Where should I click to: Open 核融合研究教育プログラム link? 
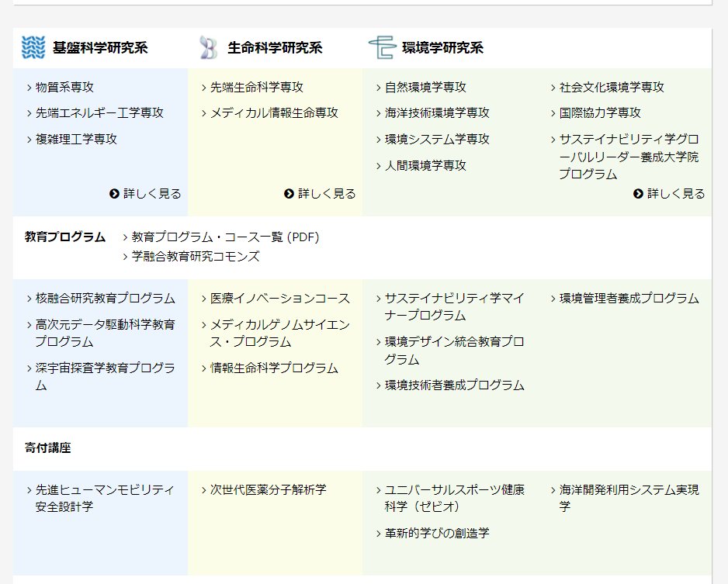[106, 299]
